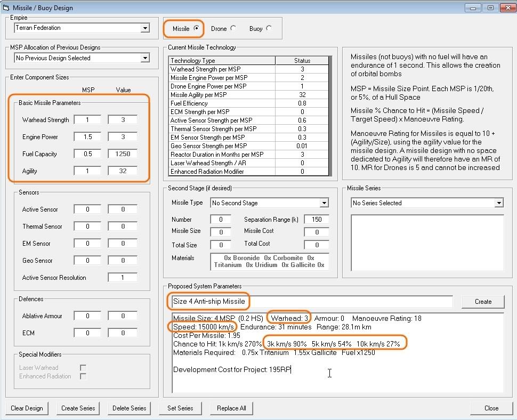Click the Engine Power value field
This screenshot has width=517, height=420.
[123, 137]
